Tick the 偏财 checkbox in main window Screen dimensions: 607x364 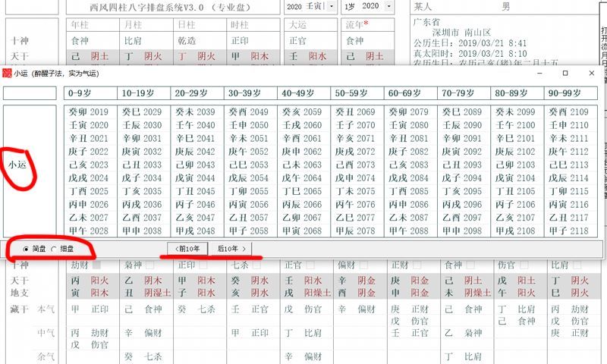(x=363, y=265)
